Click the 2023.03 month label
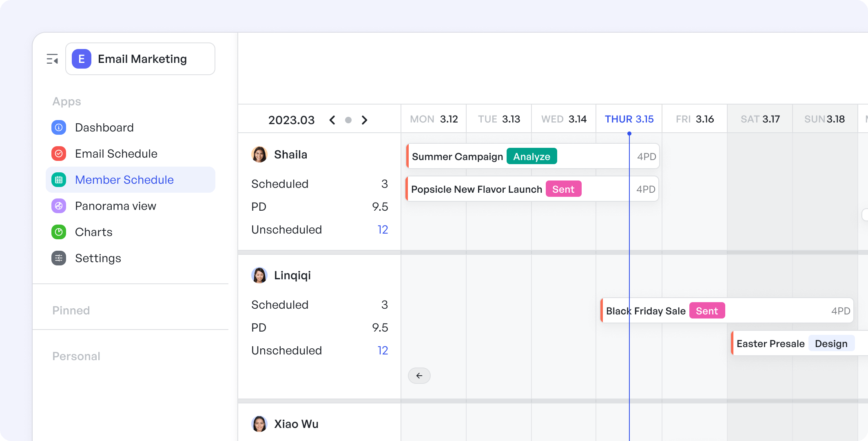The height and width of the screenshot is (441, 868). point(291,120)
